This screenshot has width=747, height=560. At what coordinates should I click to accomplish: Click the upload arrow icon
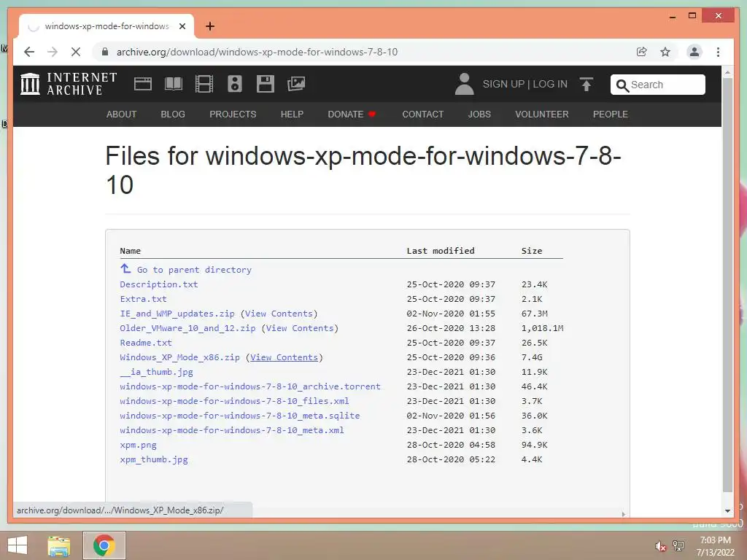pyautogui.click(x=587, y=85)
